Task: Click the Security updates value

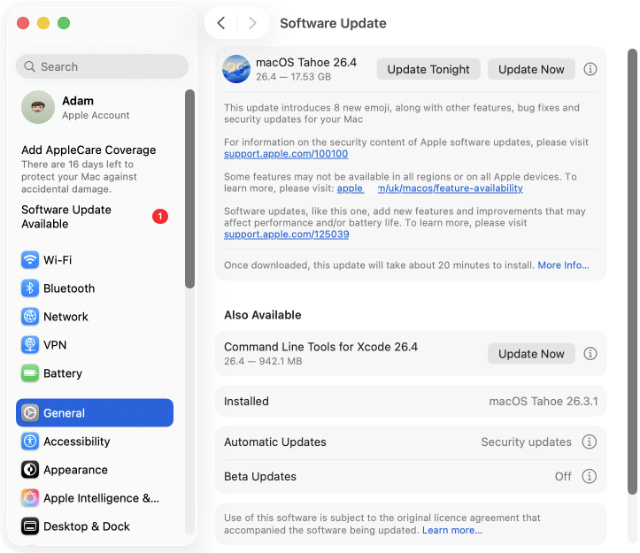Action: coord(526,442)
